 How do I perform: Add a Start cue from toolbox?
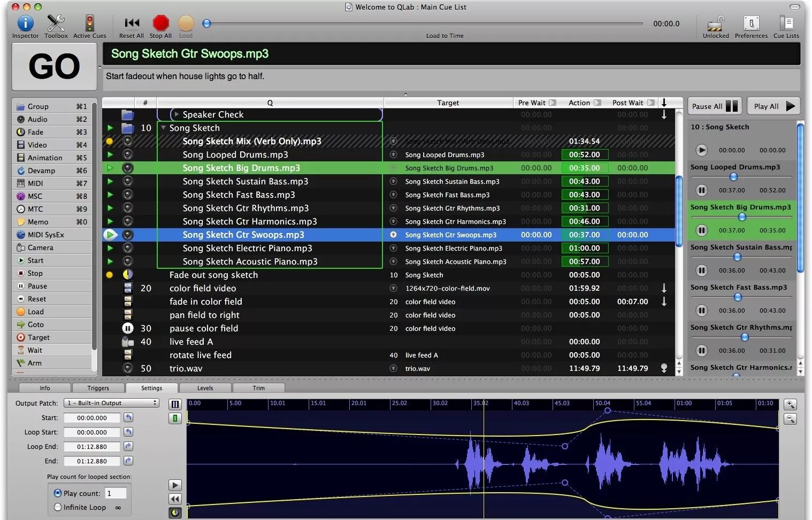[x=52, y=260]
